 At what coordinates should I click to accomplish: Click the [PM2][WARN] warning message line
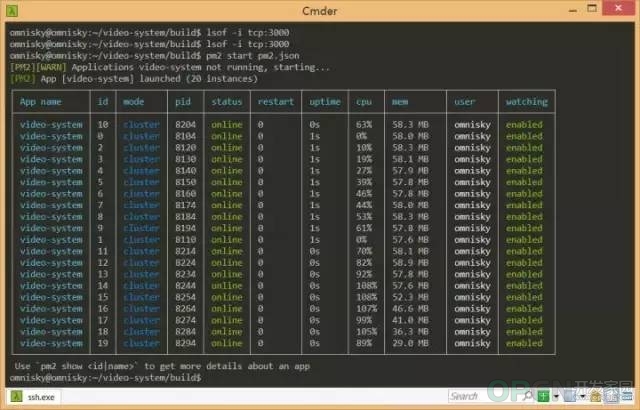(x=170, y=67)
